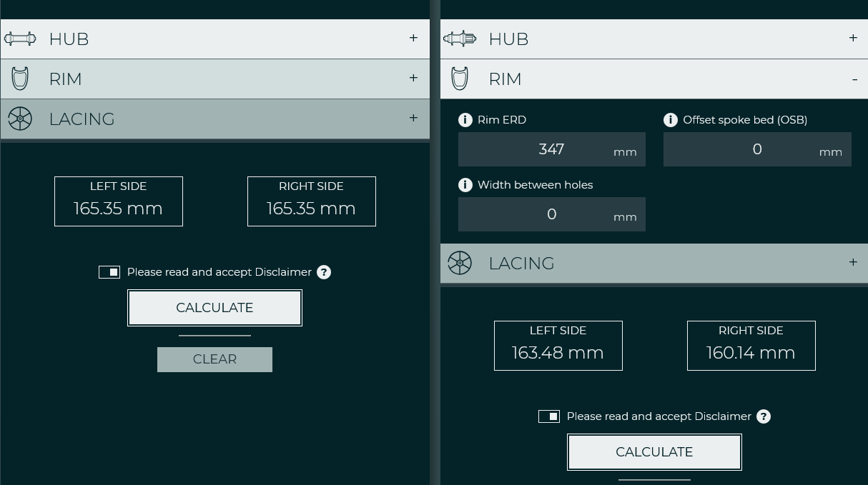Expand HUB section plus in left panel
The height and width of the screenshot is (485, 868).
[x=413, y=38]
